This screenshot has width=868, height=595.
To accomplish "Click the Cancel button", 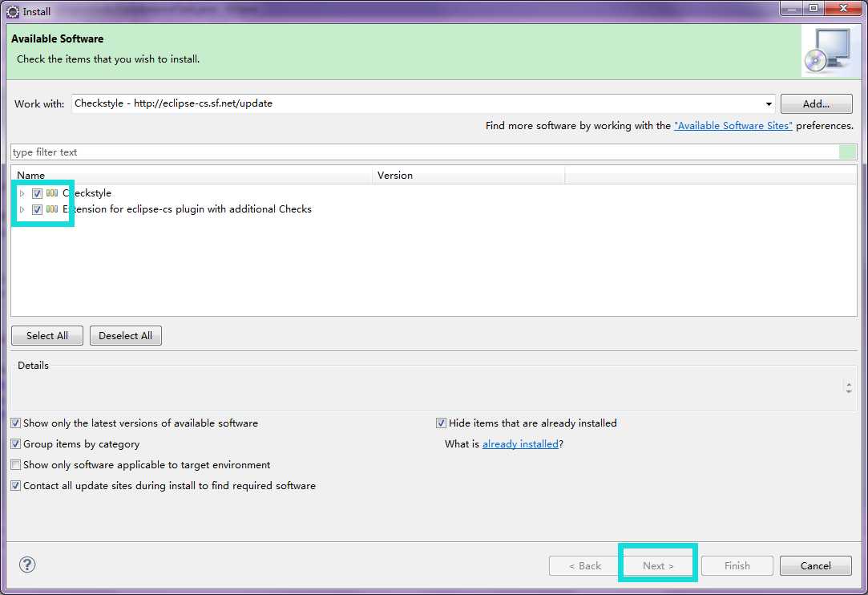I will point(816,565).
